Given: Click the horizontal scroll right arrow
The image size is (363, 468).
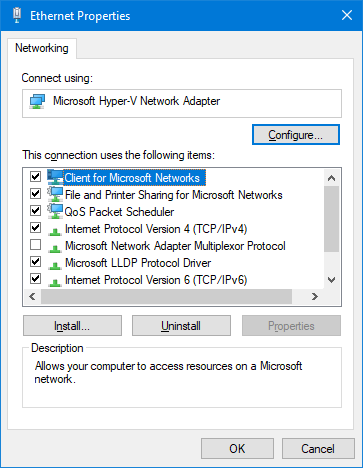Looking at the screenshot, I should [x=315, y=296].
